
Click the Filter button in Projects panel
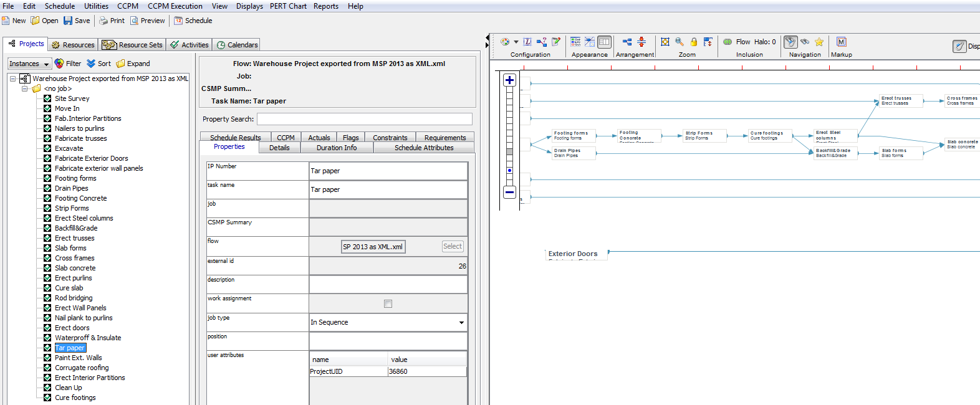67,64
